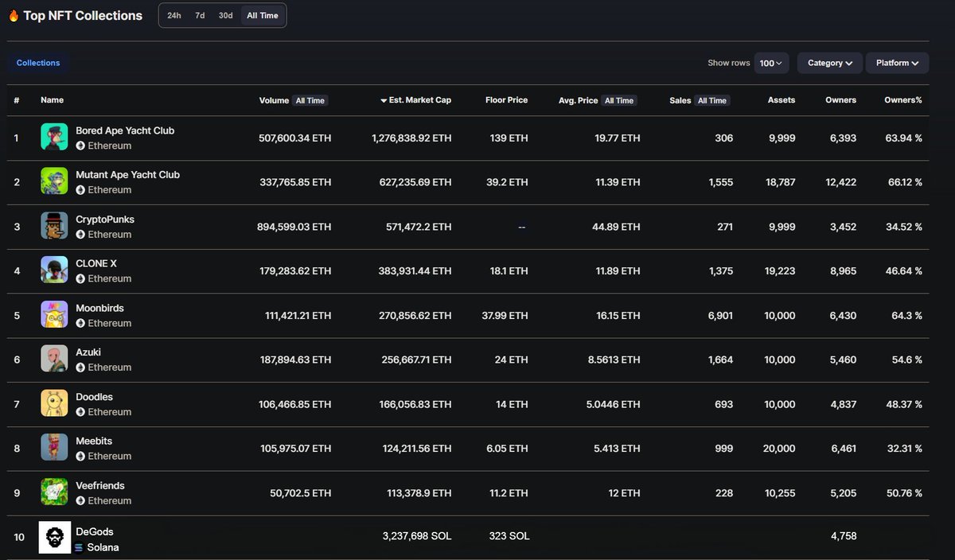Open the Veefriends name link

[x=100, y=485]
